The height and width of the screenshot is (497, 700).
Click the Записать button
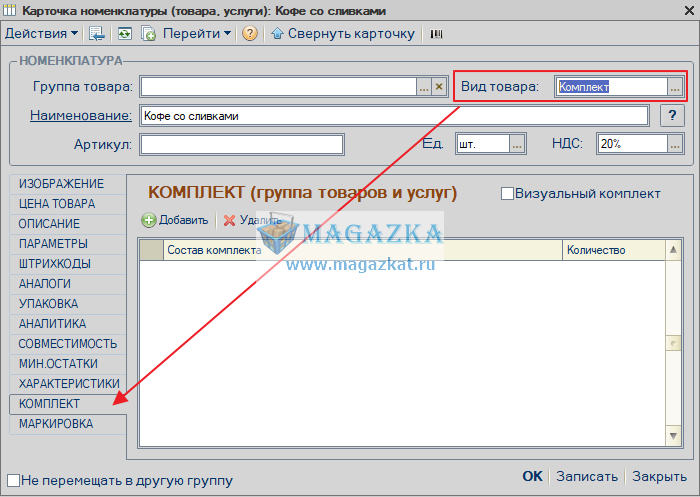[x=587, y=476]
